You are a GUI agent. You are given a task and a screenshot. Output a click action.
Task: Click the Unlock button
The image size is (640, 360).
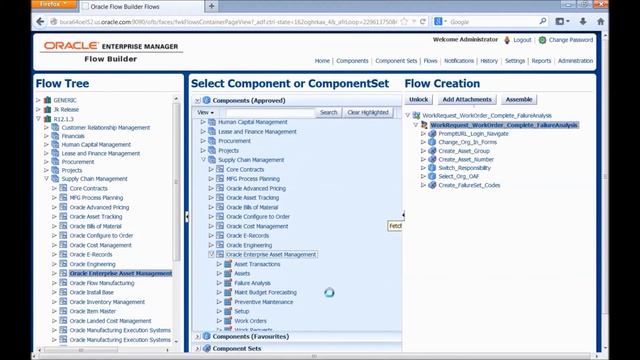[418, 100]
